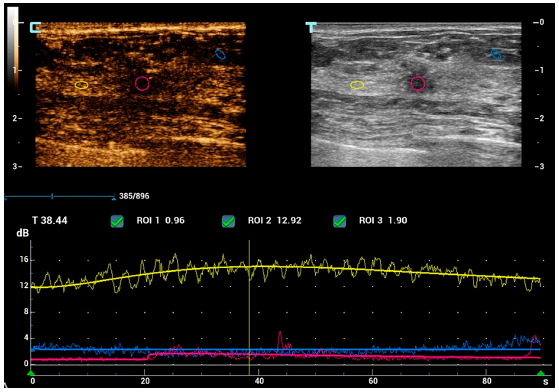Select blue ROI ellipse on grayscale image
This screenshot has width=559, height=392.
[x=496, y=54]
